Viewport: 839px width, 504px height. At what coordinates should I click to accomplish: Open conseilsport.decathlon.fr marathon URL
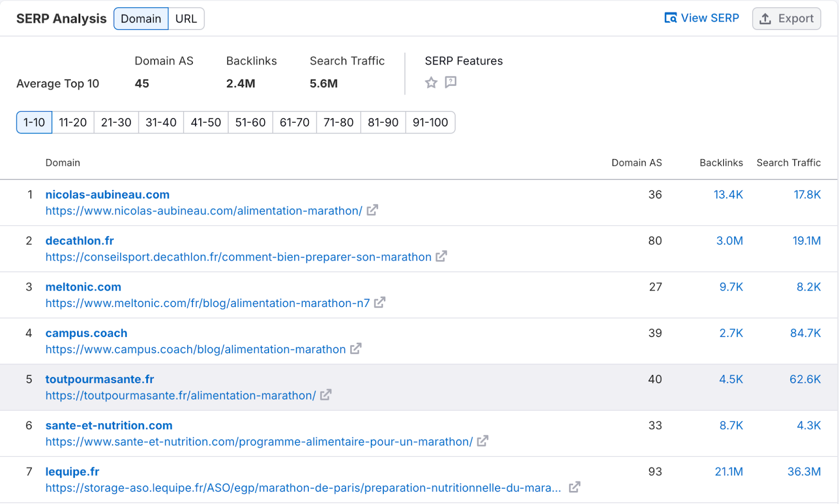coord(239,257)
